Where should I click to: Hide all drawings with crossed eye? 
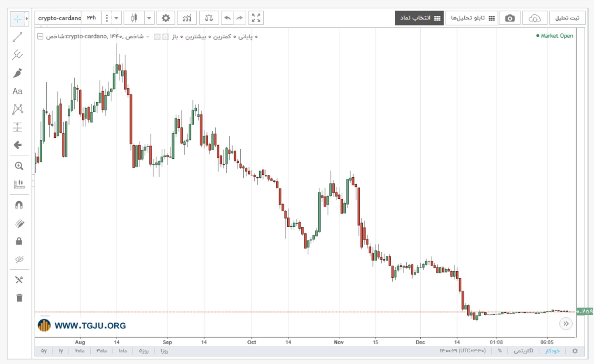(x=19, y=259)
